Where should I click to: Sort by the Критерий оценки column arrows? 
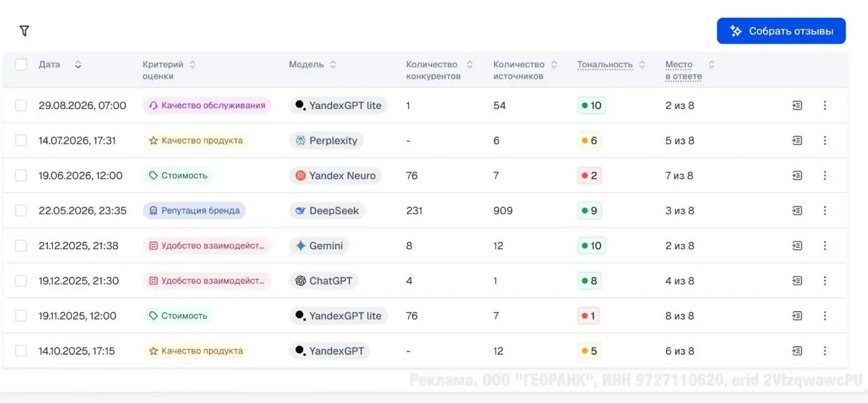point(192,64)
